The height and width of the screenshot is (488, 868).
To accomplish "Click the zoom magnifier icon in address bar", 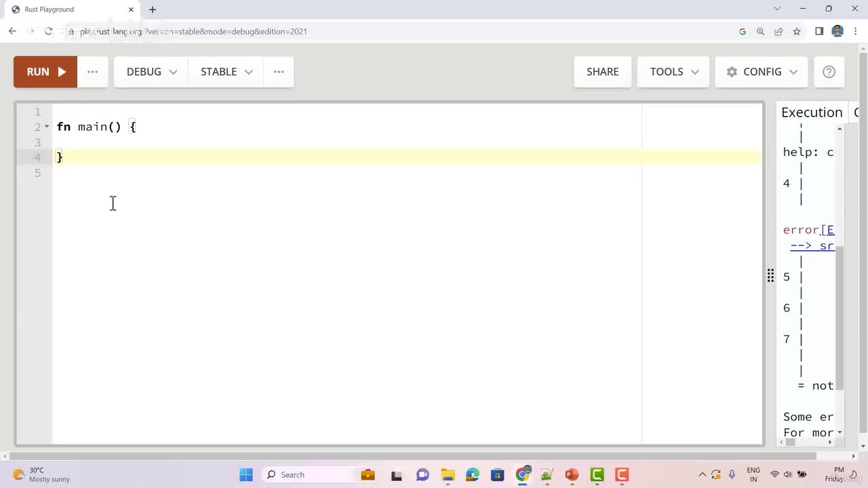I will 760,31.
